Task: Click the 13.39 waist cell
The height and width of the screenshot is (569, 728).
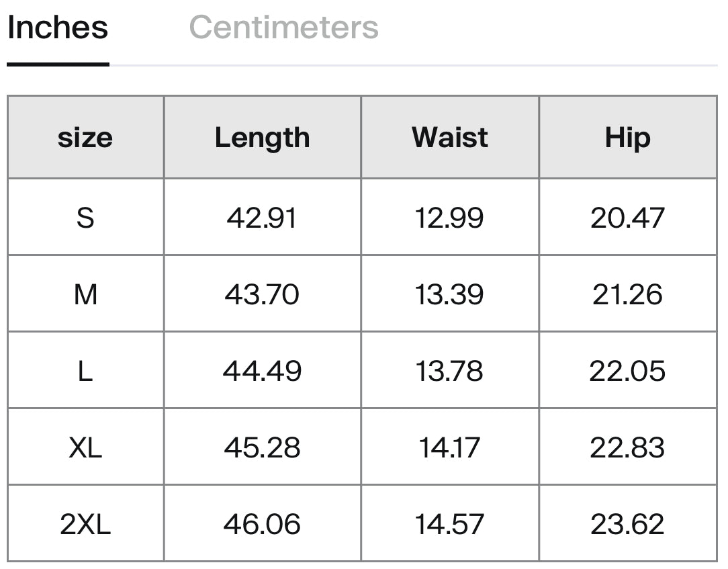Action: pos(450,294)
